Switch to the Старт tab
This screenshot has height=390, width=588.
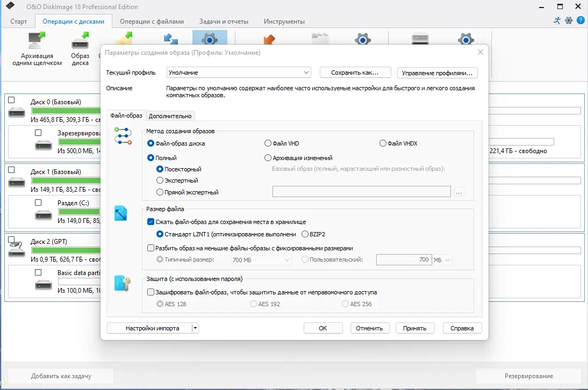pos(19,21)
